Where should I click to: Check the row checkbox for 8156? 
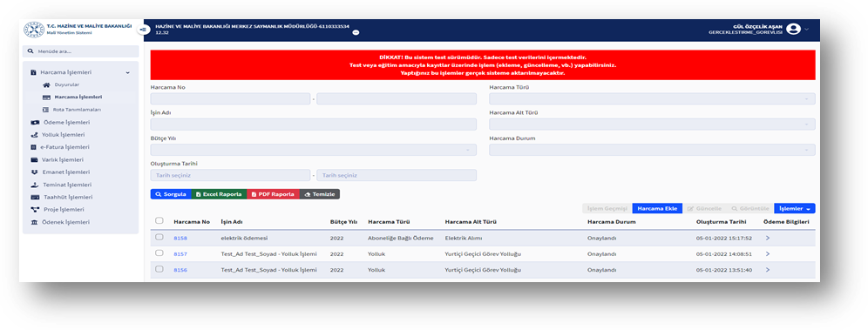tap(159, 269)
